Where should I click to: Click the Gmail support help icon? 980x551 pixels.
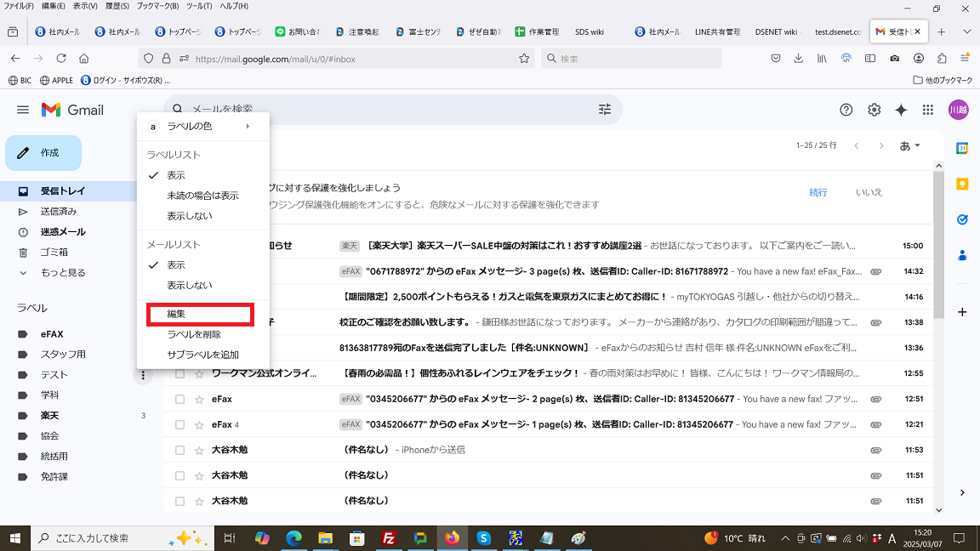click(x=846, y=110)
